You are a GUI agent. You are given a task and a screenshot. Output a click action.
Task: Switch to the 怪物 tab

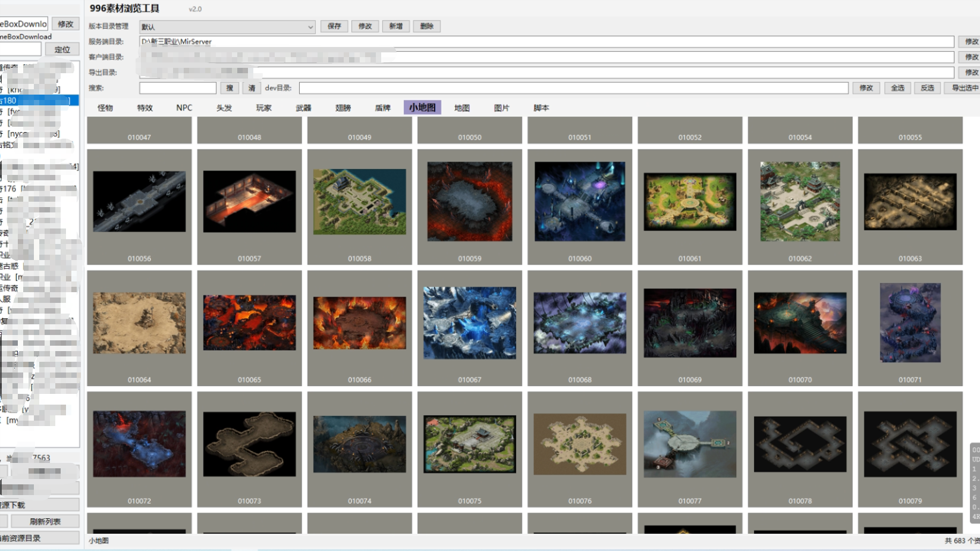[105, 108]
